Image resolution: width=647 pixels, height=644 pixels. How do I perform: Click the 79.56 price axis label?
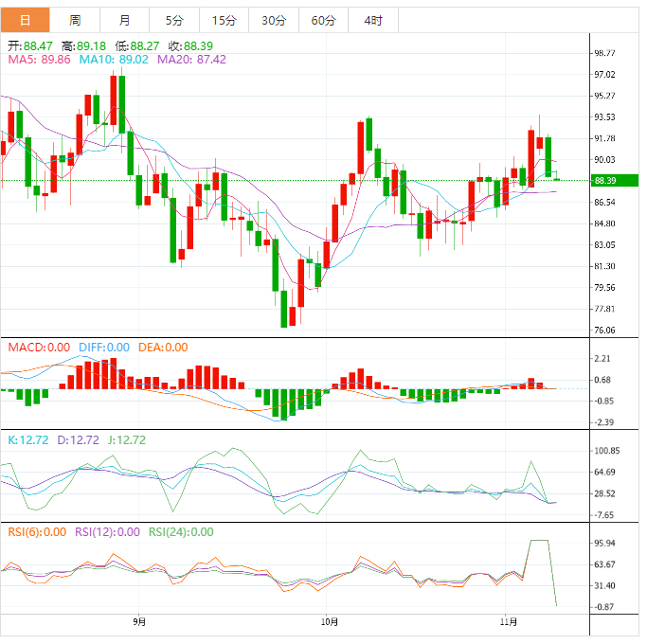point(604,288)
